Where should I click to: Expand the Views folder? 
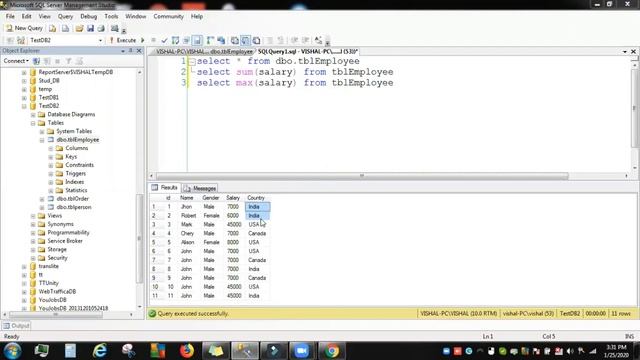(x=33, y=216)
